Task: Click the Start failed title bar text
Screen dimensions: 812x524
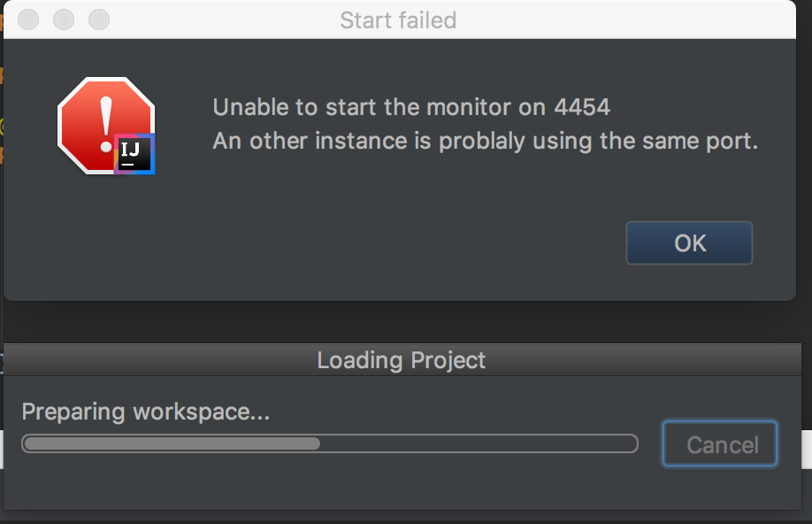Action: click(398, 19)
